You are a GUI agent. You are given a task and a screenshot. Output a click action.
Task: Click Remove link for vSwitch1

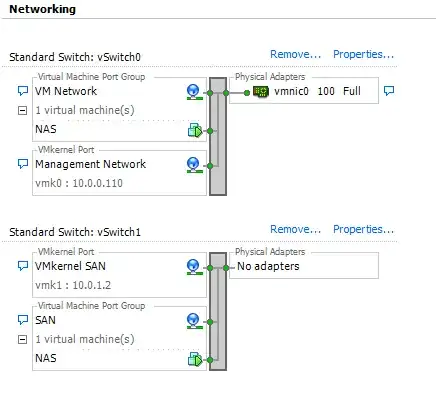295,229
